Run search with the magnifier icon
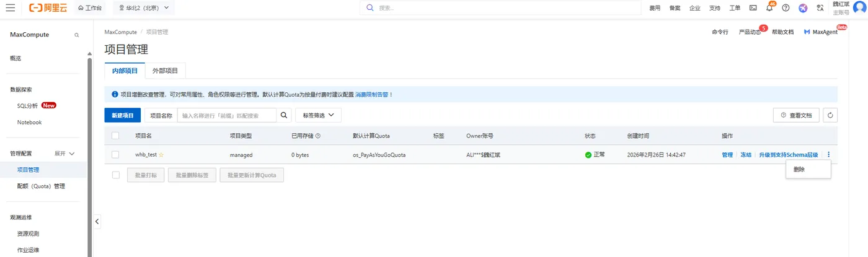Image resolution: width=868 pixels, height=257 pixels. 284,115
